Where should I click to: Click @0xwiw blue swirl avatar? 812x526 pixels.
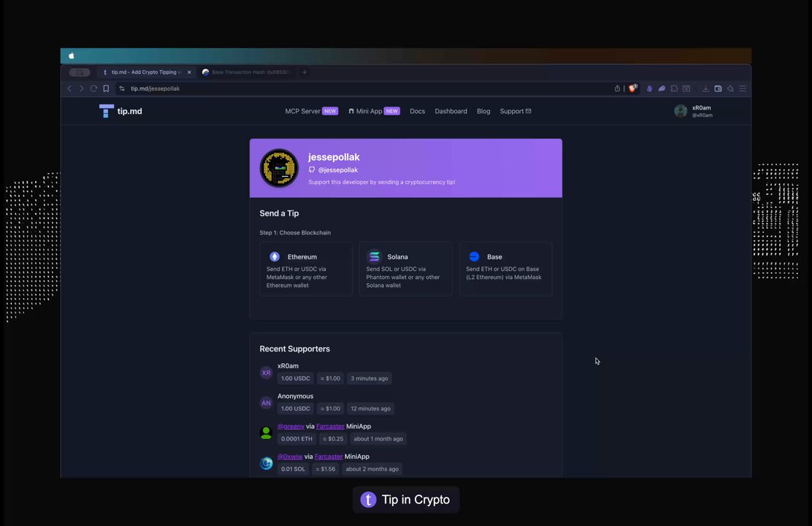[267, 463]
